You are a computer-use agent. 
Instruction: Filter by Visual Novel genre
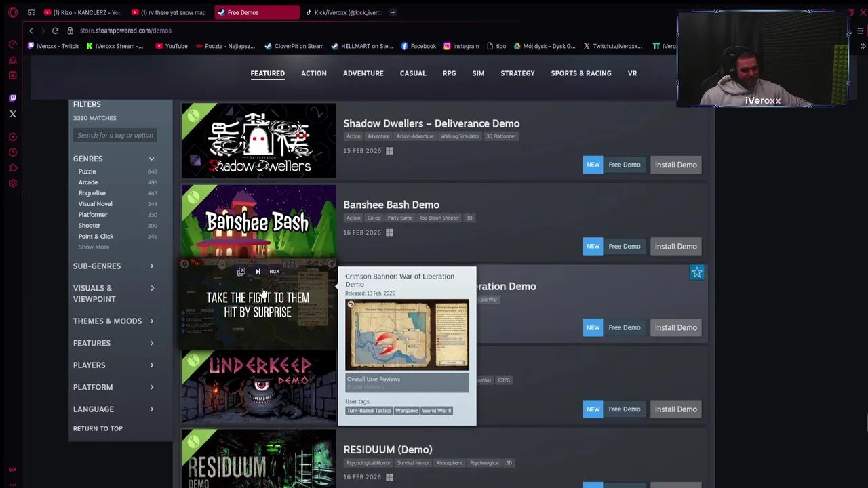(95, 204)
